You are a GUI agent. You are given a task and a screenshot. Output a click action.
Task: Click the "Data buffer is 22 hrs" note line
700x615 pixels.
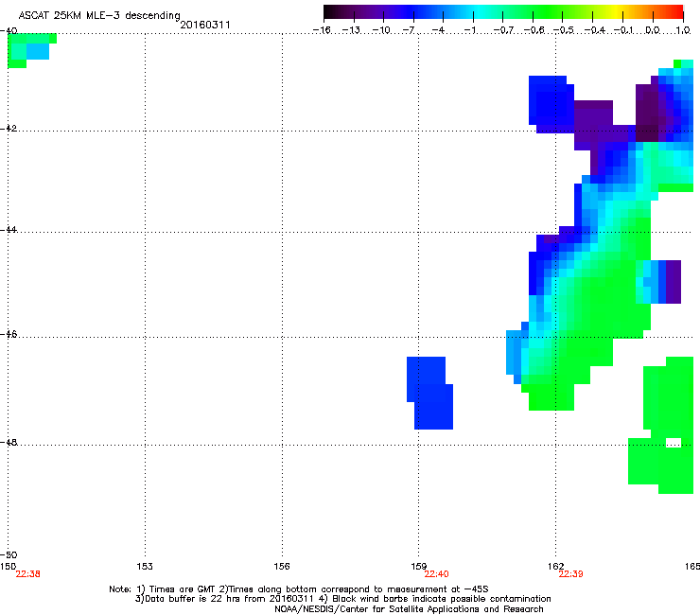[343, 599]
